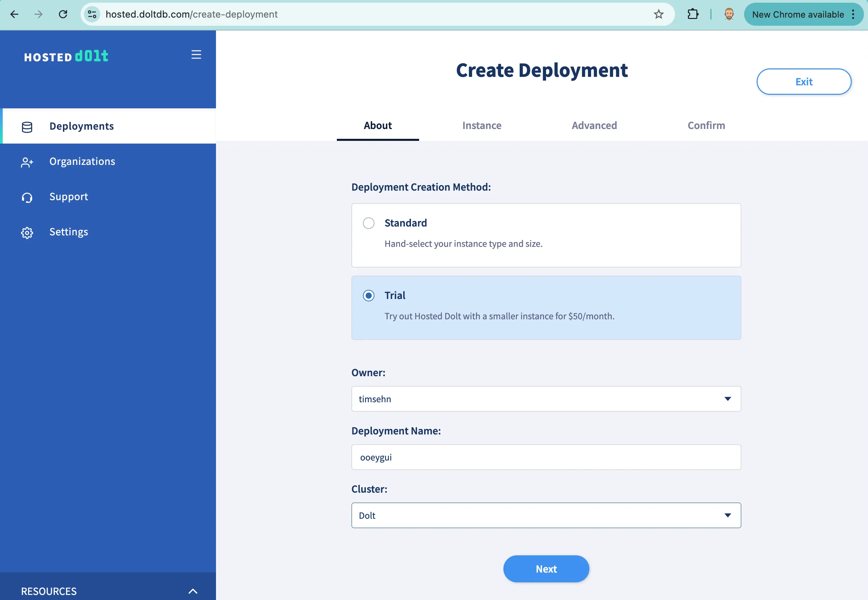Viewport: 868px width, 600px height.
Task: Select the Trial deployment method
Action: click(369, 296)
